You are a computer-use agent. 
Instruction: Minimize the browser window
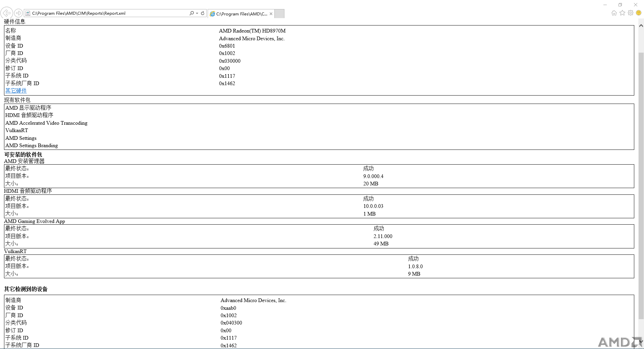(605, 5)
